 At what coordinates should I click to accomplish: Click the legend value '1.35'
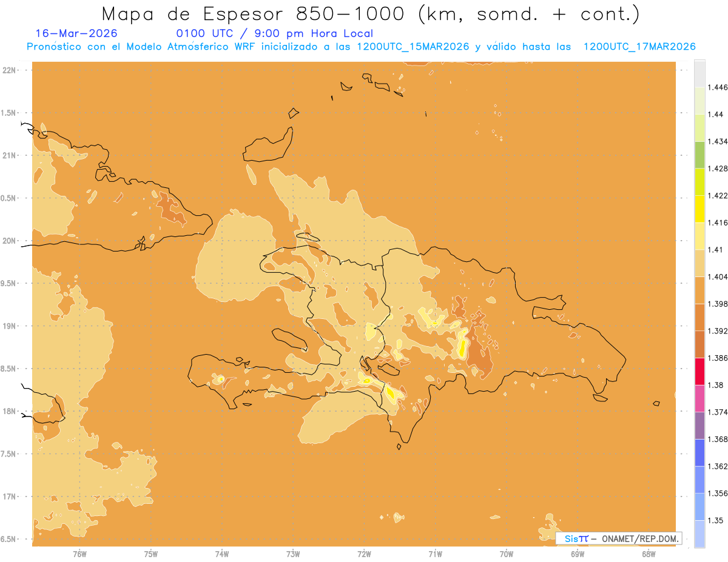(x=715, y=521)
